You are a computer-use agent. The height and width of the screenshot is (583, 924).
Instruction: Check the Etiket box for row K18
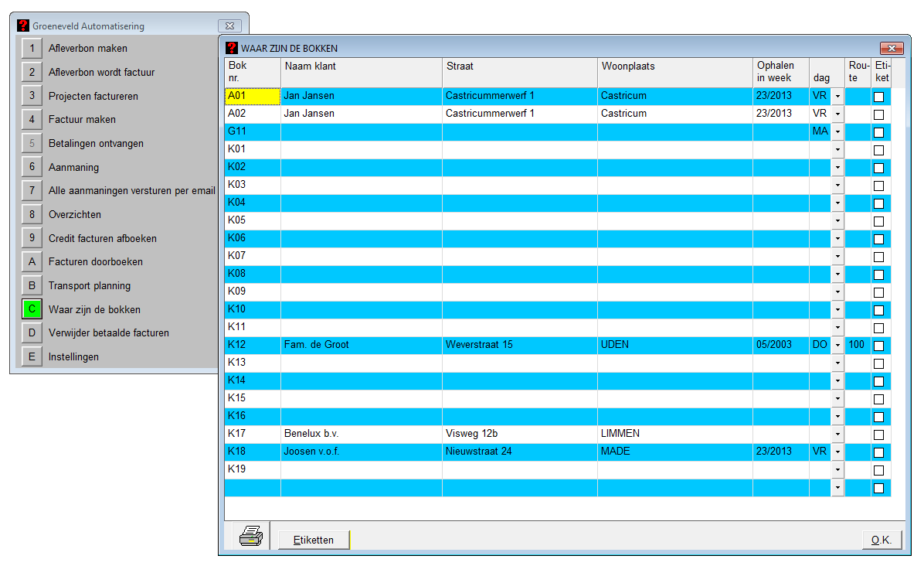pyautogui.click(x=878, y=452)
